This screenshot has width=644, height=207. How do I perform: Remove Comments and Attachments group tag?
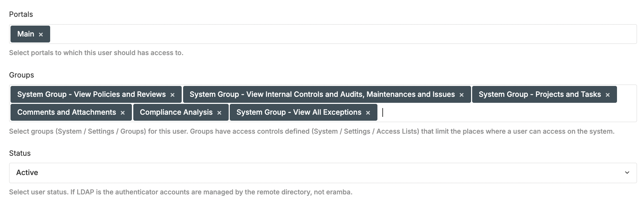pos(122,113)
